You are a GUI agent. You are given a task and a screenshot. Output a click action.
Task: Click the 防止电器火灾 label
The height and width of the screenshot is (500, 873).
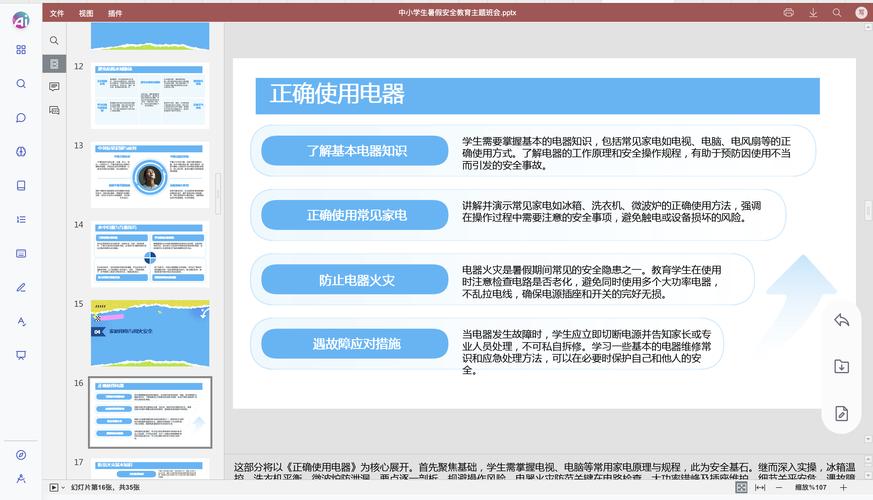356,280
